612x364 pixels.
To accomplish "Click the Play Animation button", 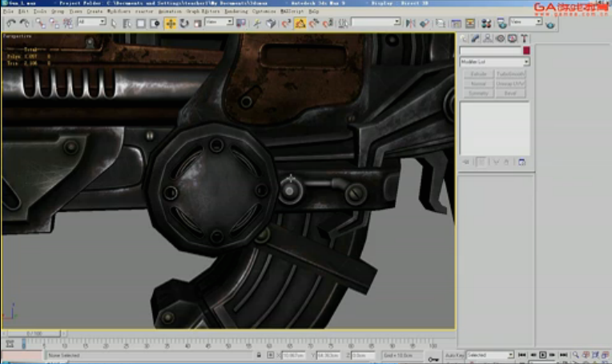I will point(542,355).
